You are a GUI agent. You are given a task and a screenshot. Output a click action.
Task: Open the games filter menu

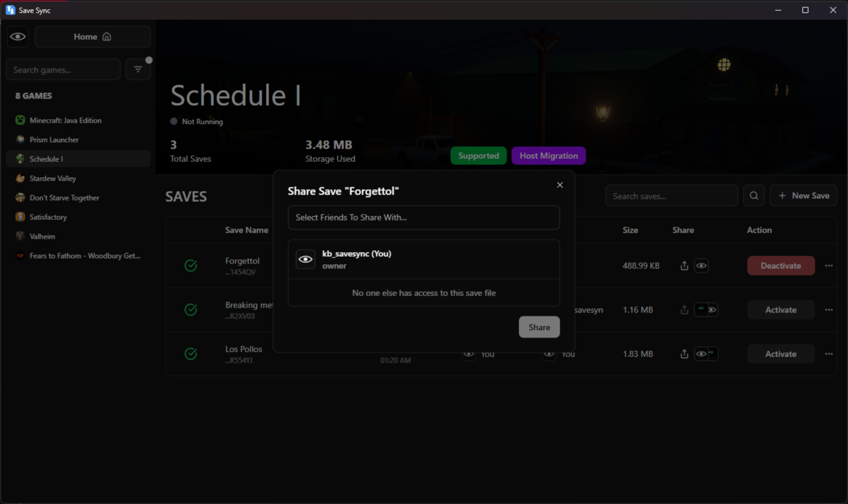138,69
